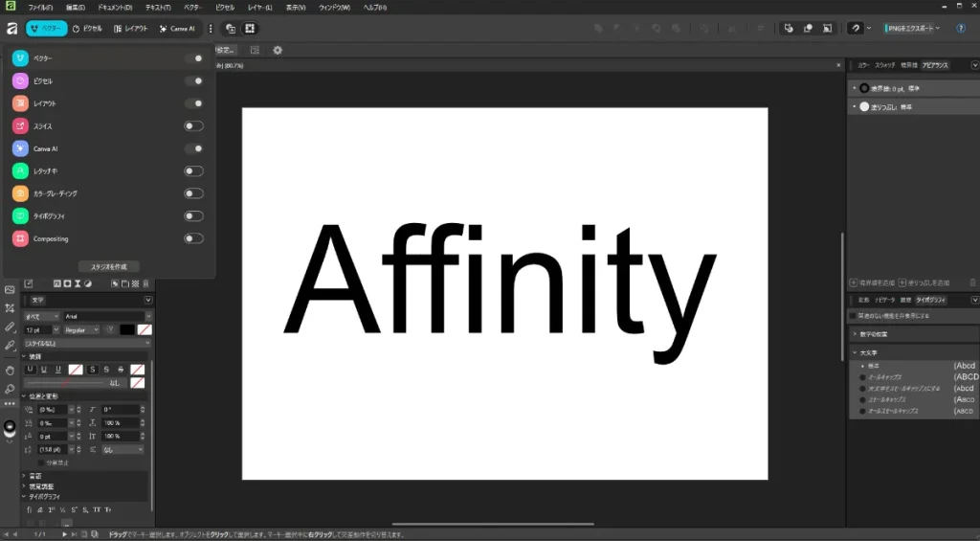Open the Appearance panel options menu

pos(974,65)
